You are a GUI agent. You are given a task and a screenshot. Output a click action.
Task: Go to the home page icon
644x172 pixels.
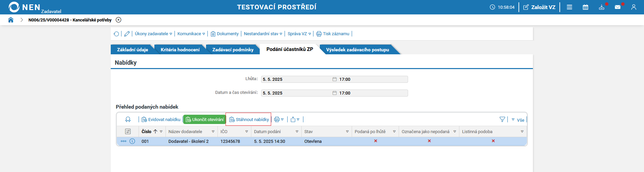(x=11, y=20)
